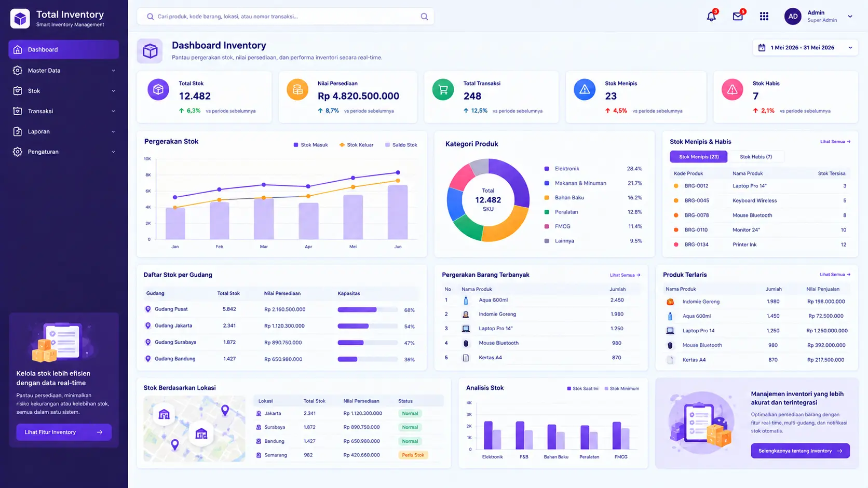The image size is (868, 488).
Task: Click the Total Inventory logo cube
Action: [20, 19]
